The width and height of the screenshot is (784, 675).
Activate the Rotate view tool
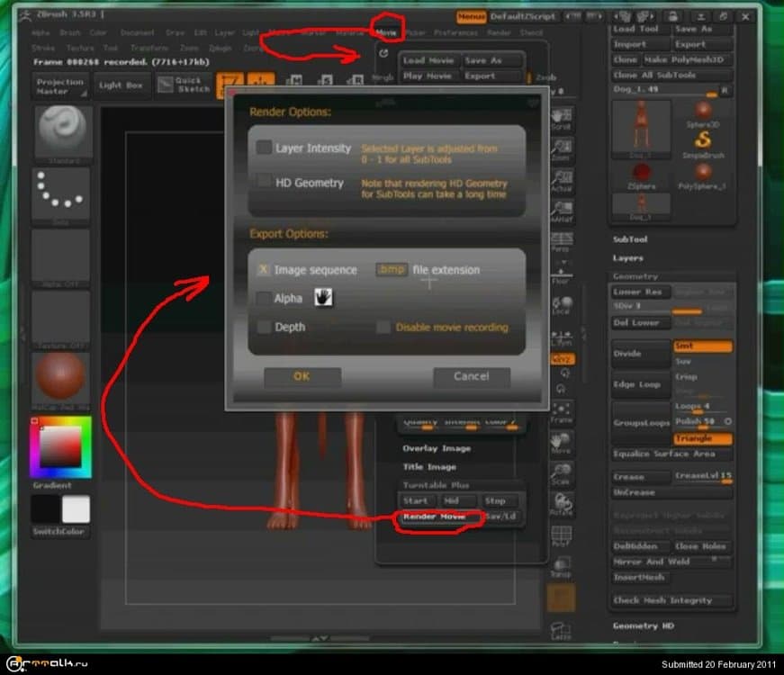coord(561,506)
